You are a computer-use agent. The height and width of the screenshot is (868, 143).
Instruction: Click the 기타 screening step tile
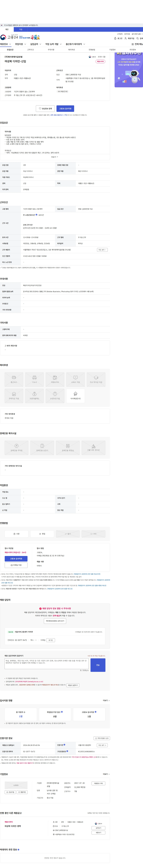pyautogui.click(x=93, y=534)
